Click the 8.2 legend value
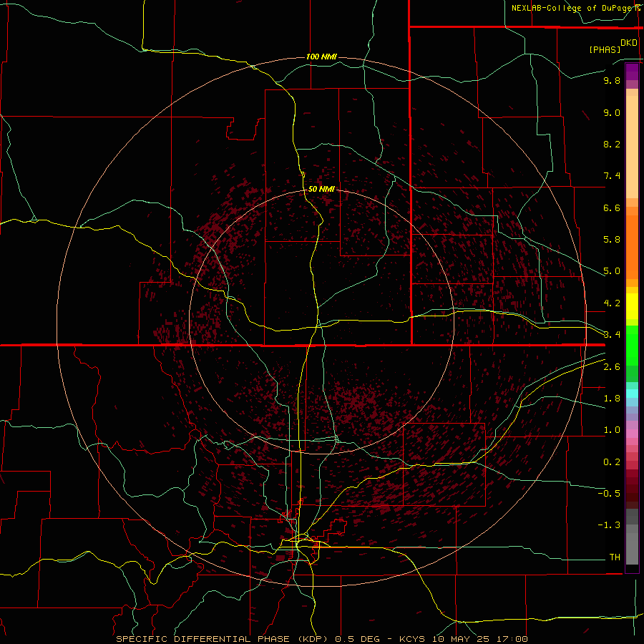This screenshot has width=644, height=644. [x=612, y=144]
